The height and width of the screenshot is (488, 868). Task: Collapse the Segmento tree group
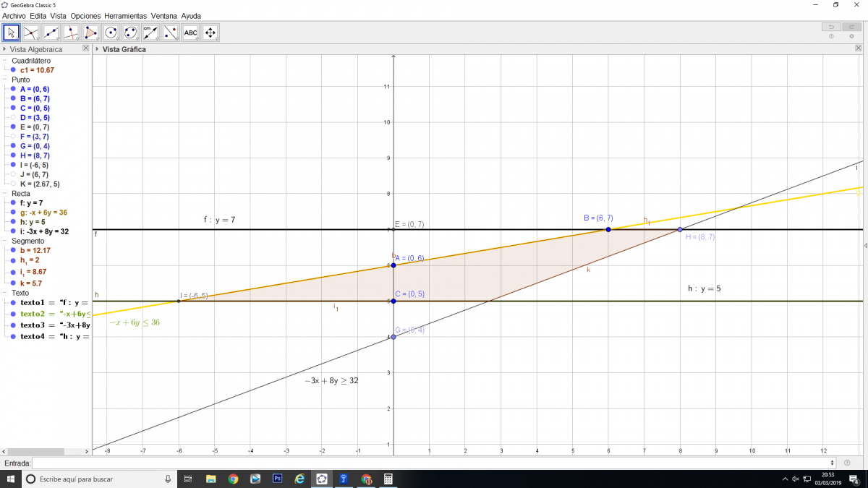(x=4, y=241)
